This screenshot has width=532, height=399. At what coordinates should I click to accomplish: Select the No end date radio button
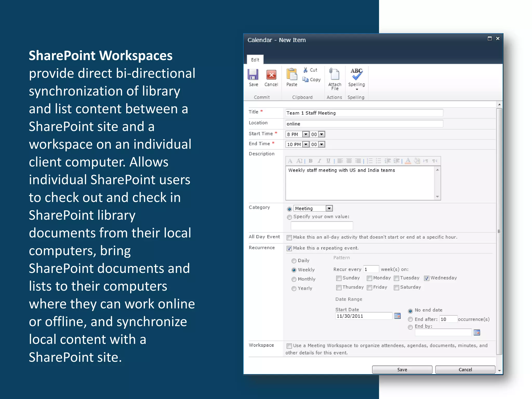(410, 311)
